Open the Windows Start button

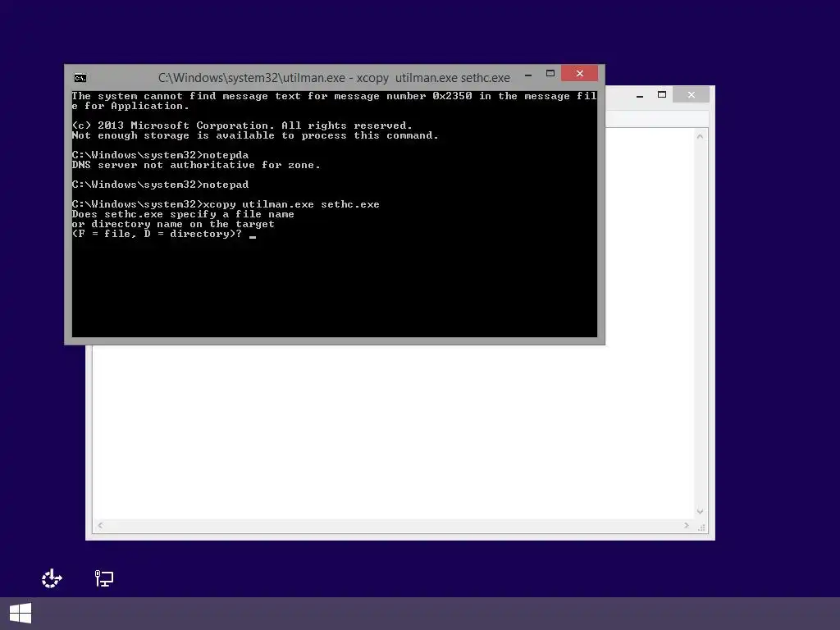(21, 614)
